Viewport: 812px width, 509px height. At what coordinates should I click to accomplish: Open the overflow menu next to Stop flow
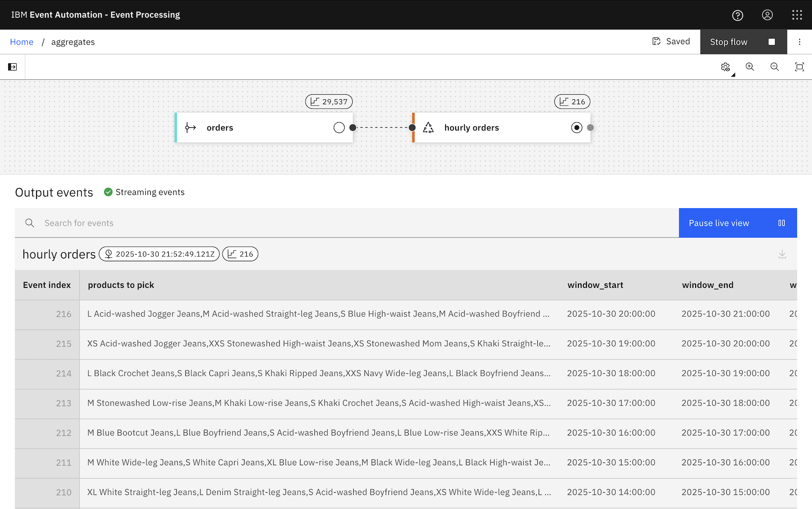(x=799, y=42)
